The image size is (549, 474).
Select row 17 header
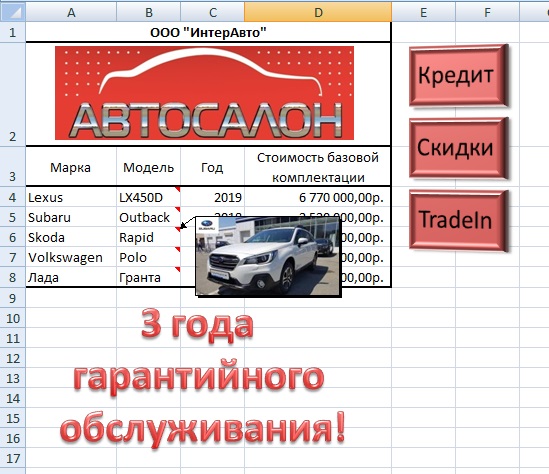(13, 458)
